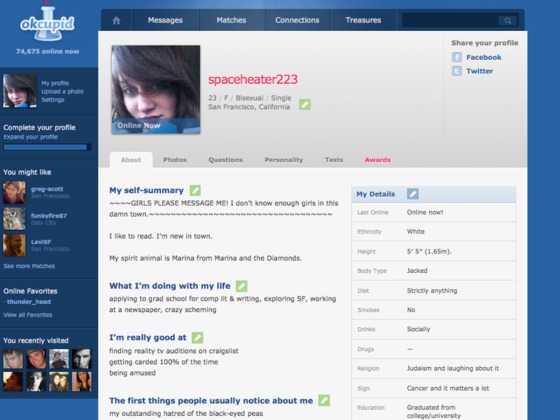Click Upload a photo link
This screenshot has width=560, height=420.
pos(62,91)
